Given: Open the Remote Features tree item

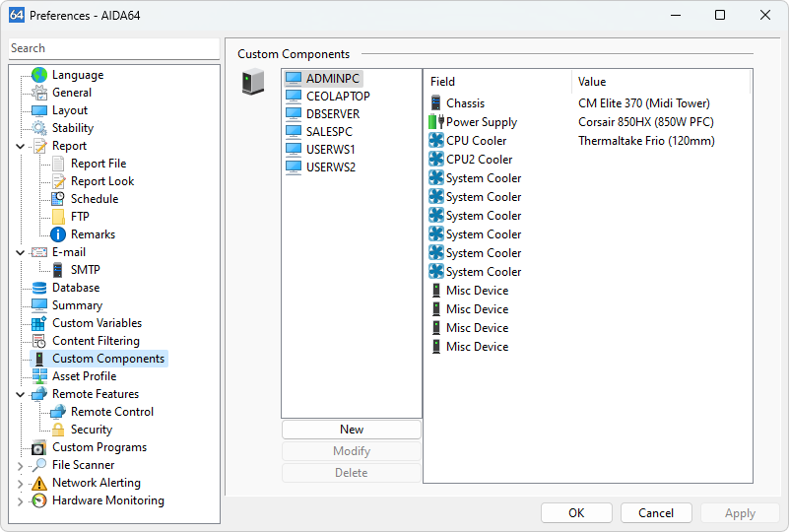Looking at the screenshot, I should 96,394.
